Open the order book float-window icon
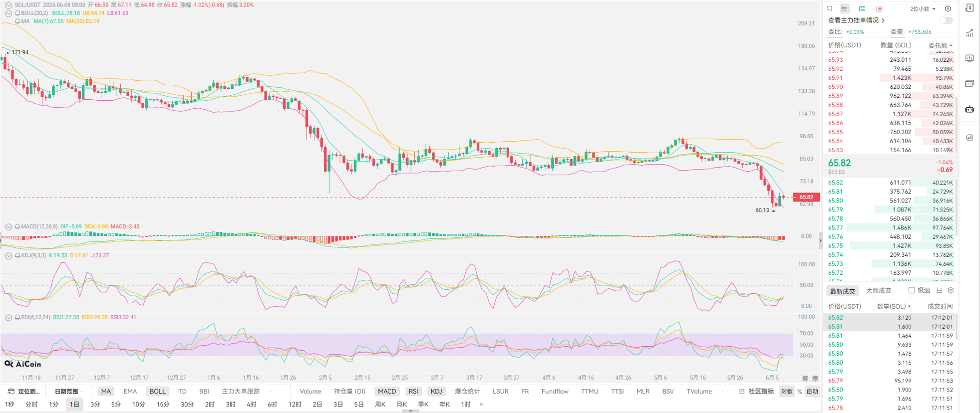 830,8
